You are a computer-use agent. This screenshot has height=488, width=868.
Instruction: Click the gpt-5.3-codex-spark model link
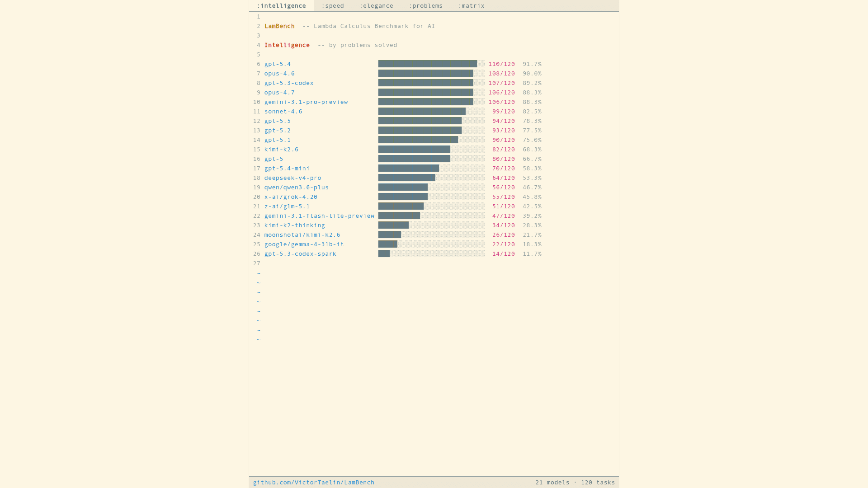pos(300,254)
